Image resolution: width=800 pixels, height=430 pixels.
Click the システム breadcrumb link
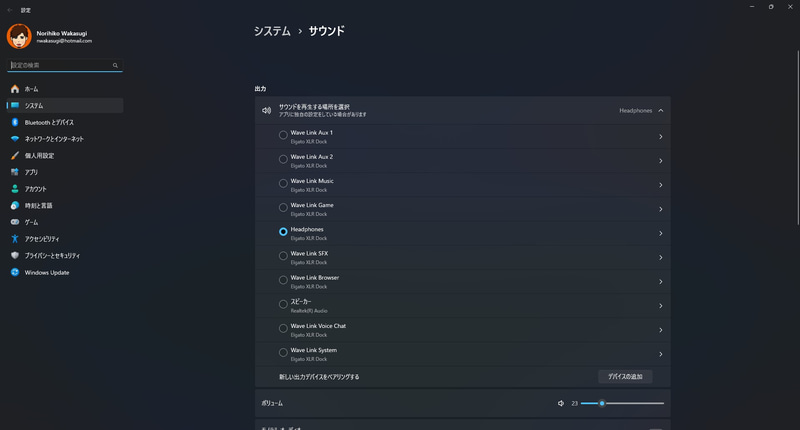click(272, 31)
